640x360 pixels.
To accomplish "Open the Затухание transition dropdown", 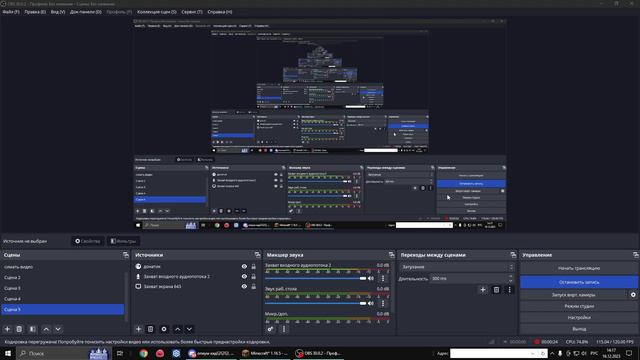I will [456, 267].
